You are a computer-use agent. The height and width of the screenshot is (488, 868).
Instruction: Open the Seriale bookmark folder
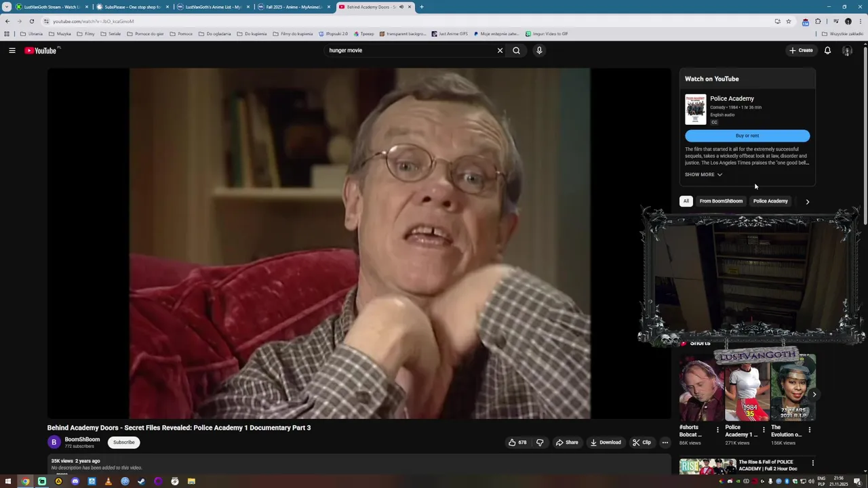(110, 33)
